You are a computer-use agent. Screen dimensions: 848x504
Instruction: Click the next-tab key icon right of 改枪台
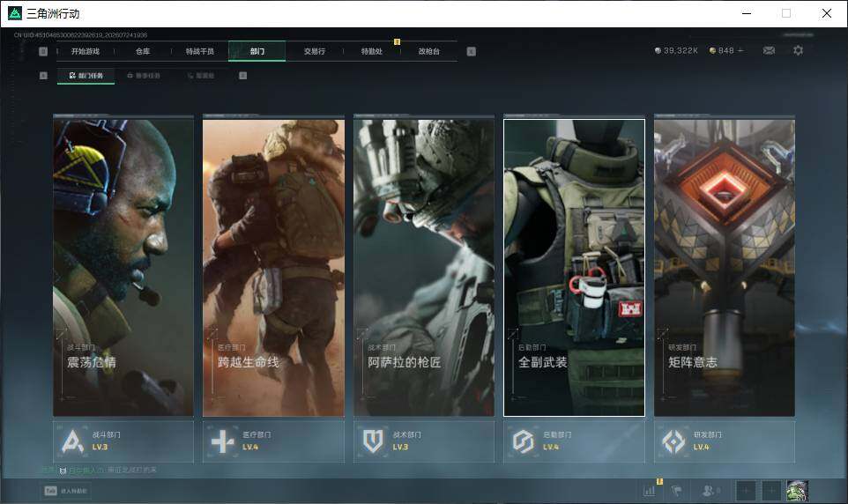pos(471,51)
